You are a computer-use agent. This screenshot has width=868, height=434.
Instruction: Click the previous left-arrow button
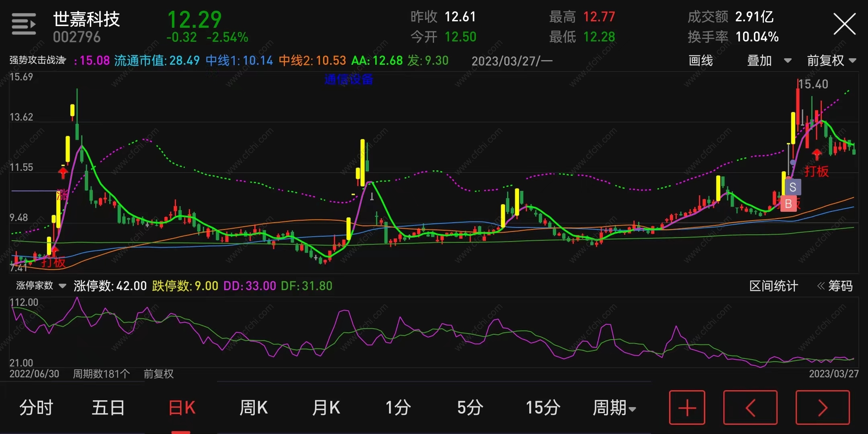click(750, 407)
